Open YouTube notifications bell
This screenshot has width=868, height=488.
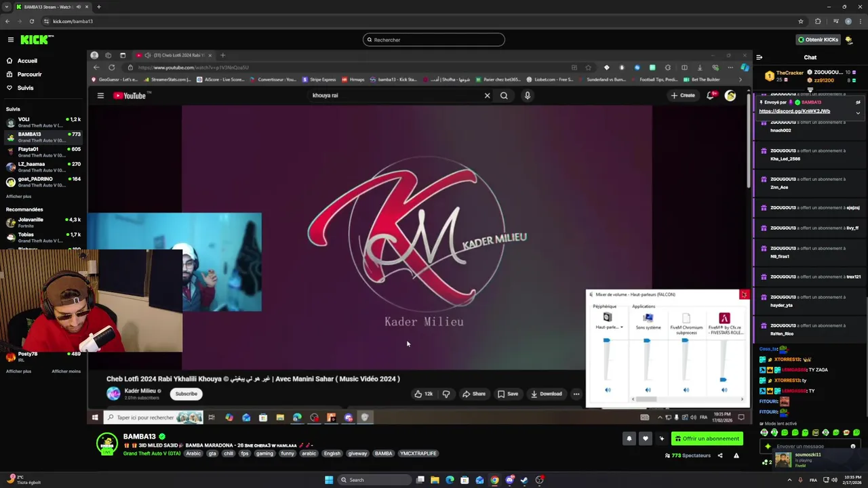tap(710, 96)
